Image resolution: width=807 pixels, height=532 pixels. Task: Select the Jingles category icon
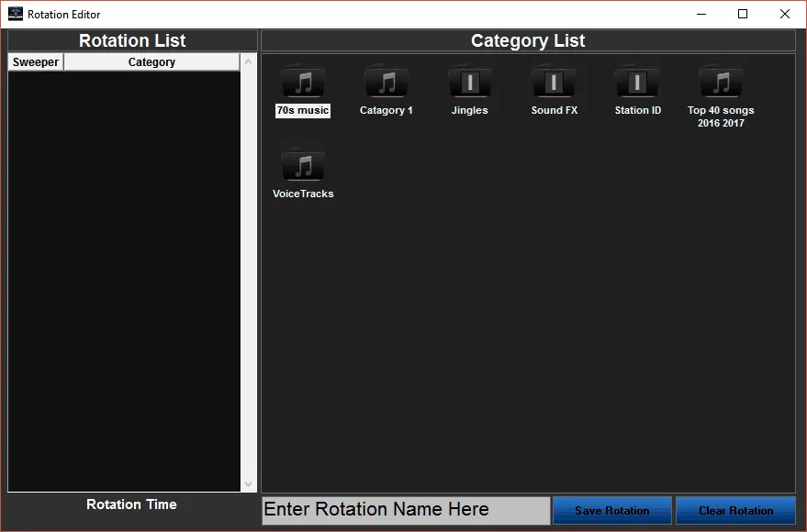[469, 83]
